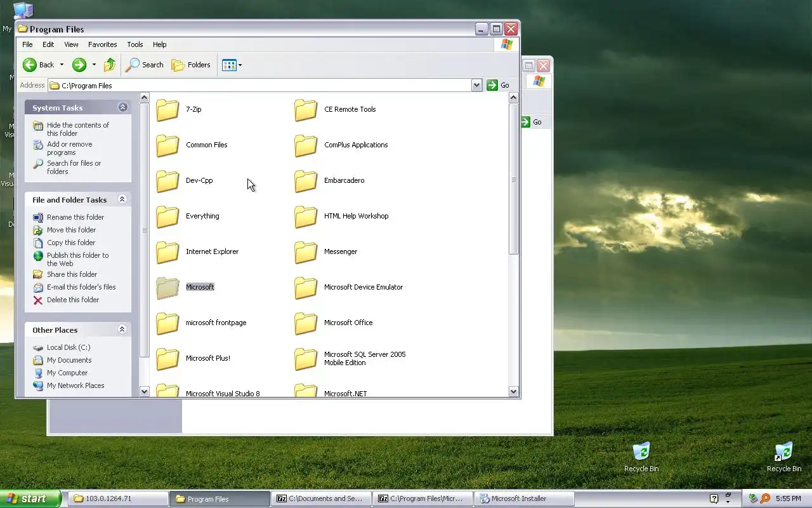Collapse the File and Folder Tasks panel

click(122, 199)
